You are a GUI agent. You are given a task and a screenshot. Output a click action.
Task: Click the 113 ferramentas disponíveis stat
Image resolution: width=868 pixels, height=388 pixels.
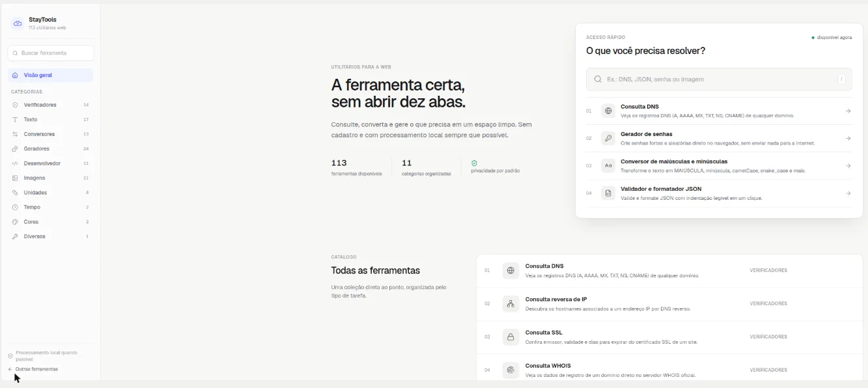pyautogui.click(x=356, y=167)
